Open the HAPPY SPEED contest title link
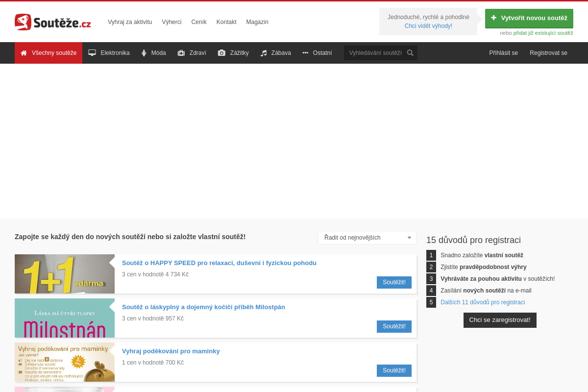This screenshot has height=392, width=588. [219, 263]
